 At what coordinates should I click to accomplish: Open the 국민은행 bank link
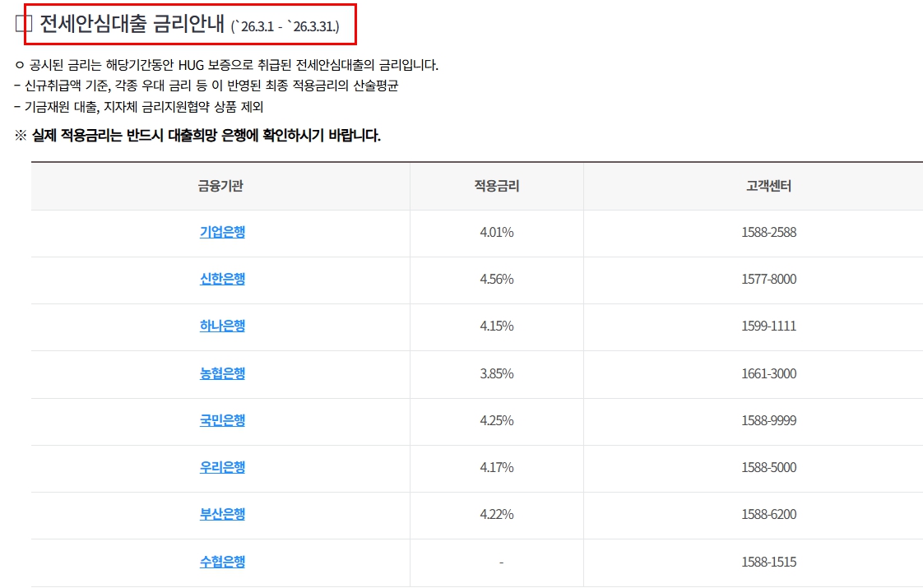[222, 420]
